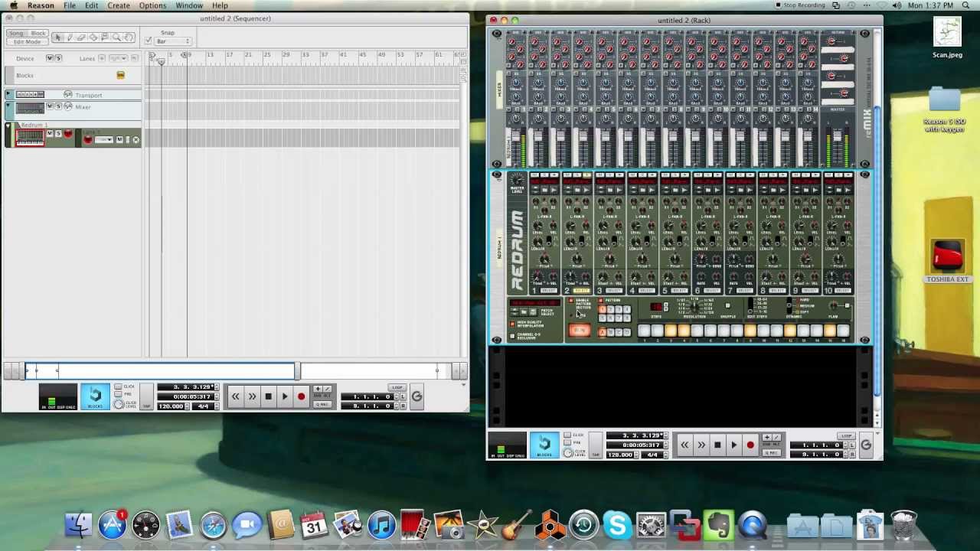
Task: Click step button 1 in the Redrum pattern
Action: [644, 331]
